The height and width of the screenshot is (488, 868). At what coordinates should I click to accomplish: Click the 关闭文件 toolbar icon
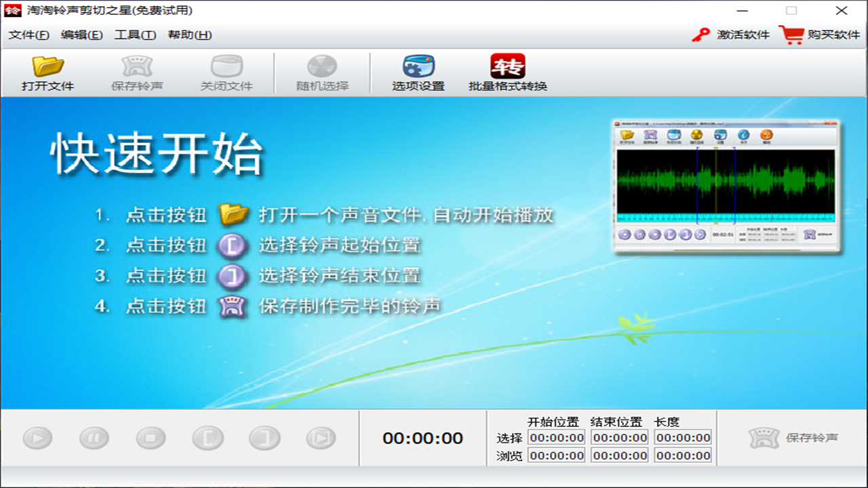tap(226, 73)
